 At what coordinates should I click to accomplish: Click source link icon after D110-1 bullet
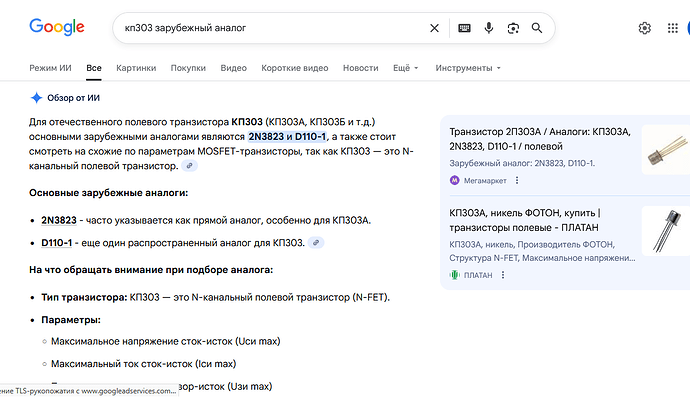pyautogui.click(x=316, y=243)
